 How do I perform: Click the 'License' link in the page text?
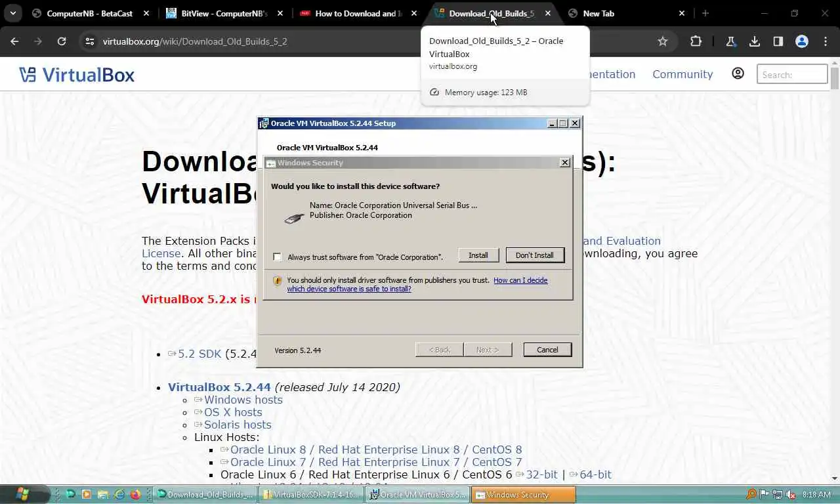pos(161,253)
